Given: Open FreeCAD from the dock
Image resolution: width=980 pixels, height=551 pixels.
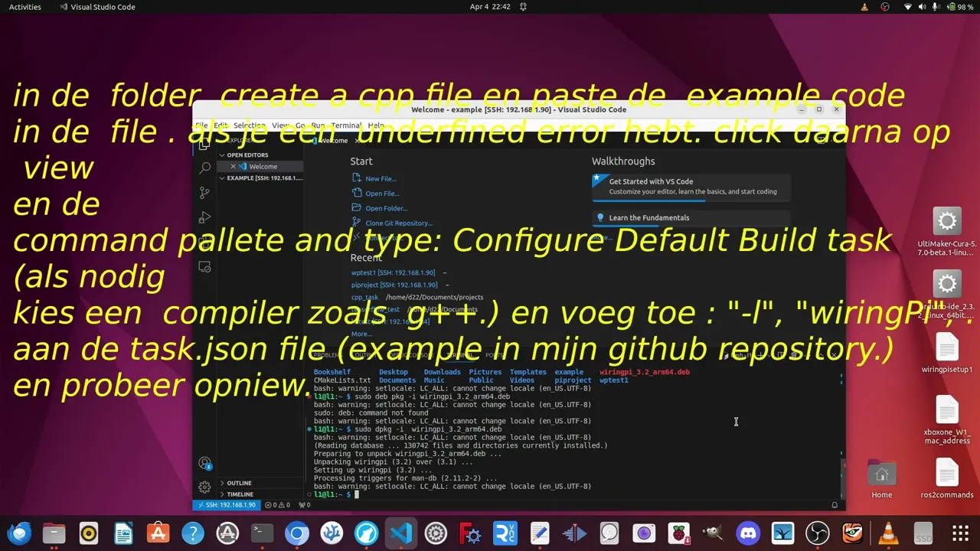Looking at the screenshot, I should [x=470, y=533].
